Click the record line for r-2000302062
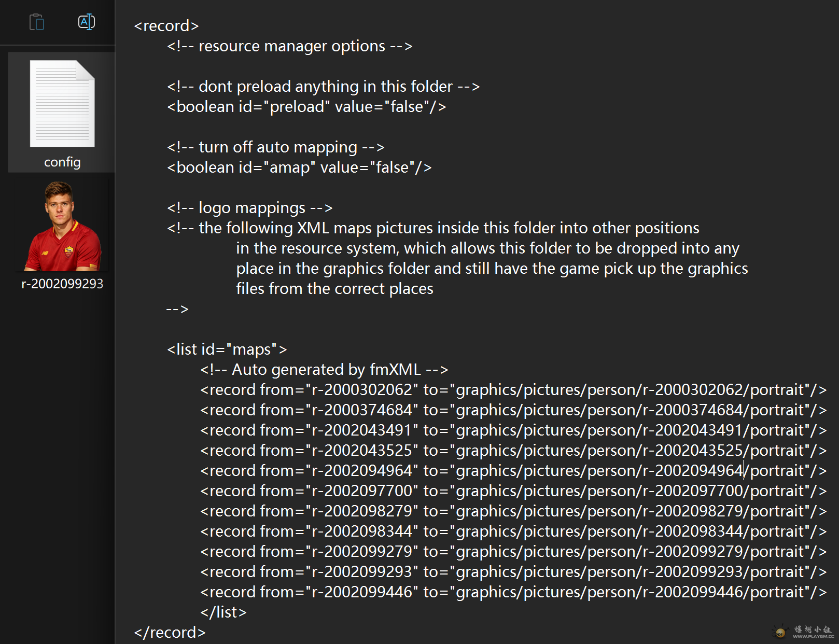 click(x=513, y=389)
